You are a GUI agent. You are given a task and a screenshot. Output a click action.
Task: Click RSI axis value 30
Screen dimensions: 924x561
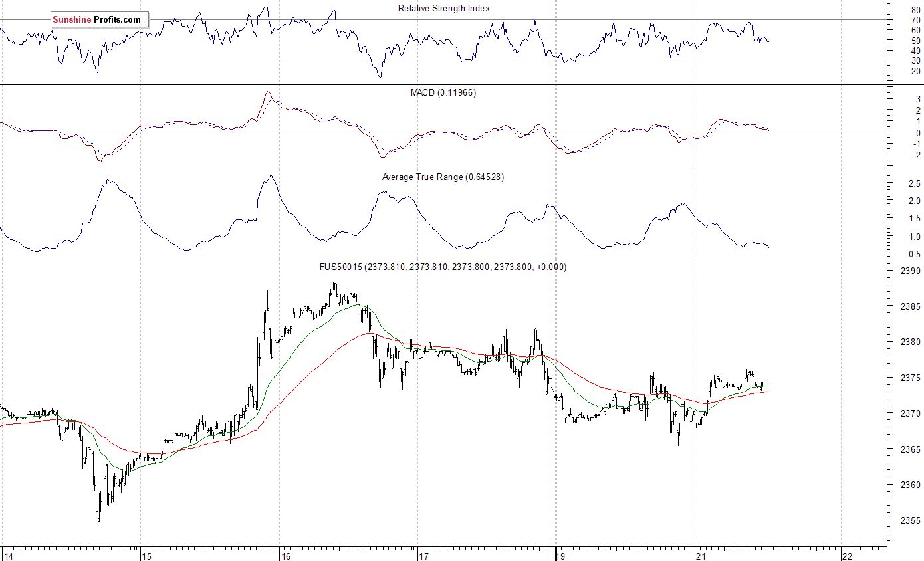click(x=916, y=60)
